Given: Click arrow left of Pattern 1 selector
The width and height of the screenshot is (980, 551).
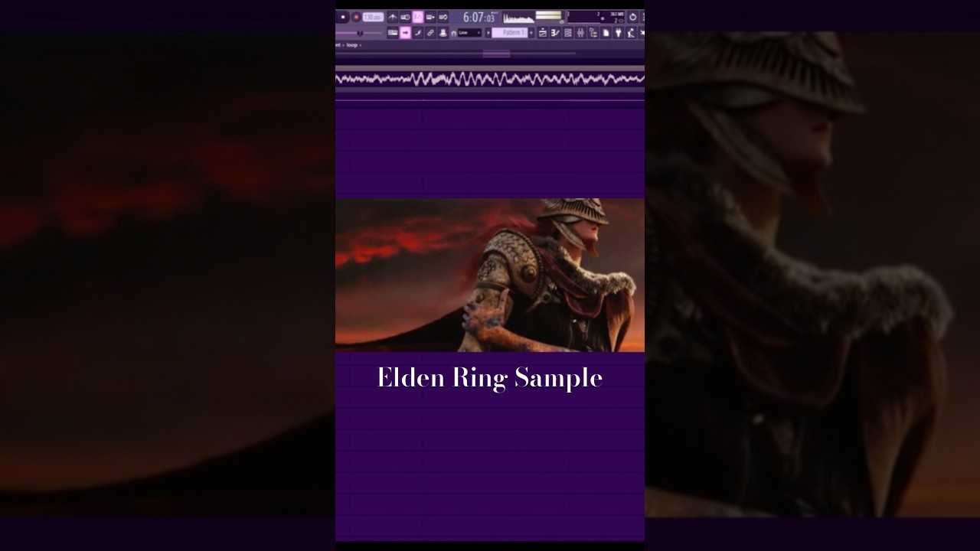Looking at the screenshot, I should pos(488,33).
